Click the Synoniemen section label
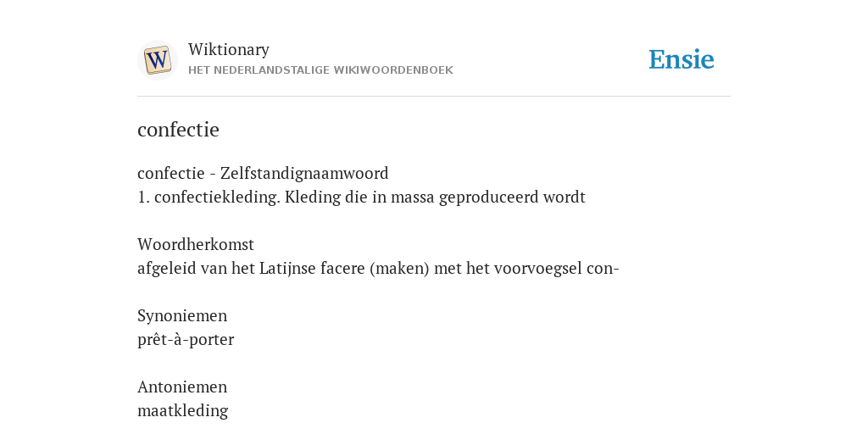 tap(182, 315)
